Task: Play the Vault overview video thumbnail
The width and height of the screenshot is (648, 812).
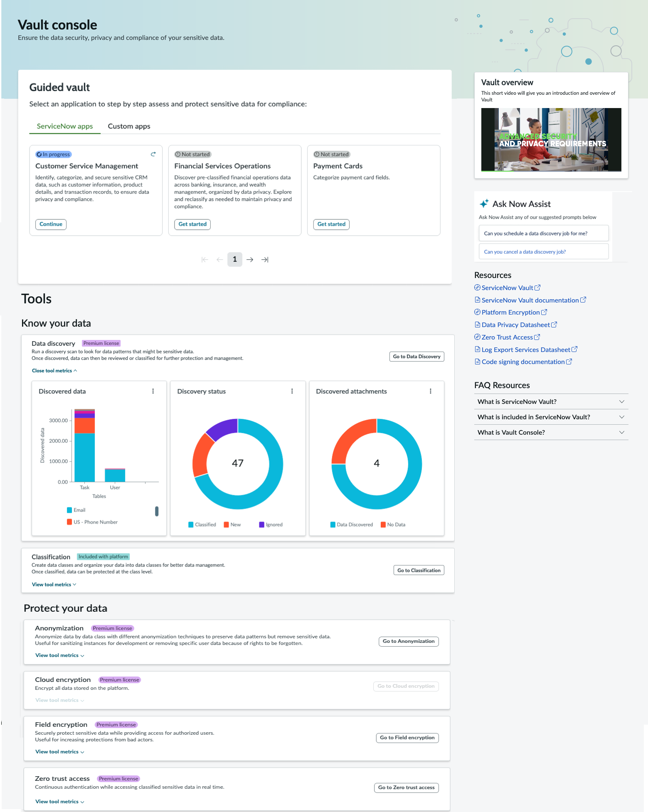Action: (x=551, y=140)
